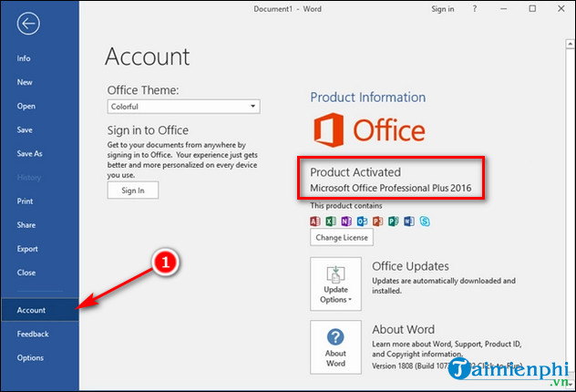Click the Account page heading
This screenshot has height=392, width=576.
pyautogui.click(x=148, y=57)
